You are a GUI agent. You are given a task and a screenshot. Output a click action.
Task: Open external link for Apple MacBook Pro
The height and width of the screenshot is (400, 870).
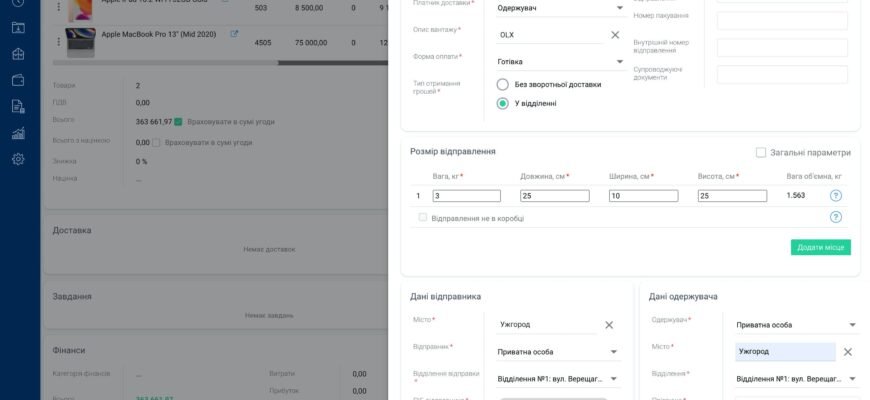pyautogui.click(x=234, y=34)
